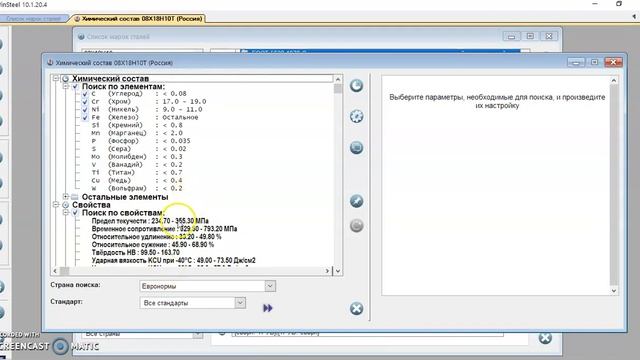Select the Временное сопротивление property row

point(164,229)
